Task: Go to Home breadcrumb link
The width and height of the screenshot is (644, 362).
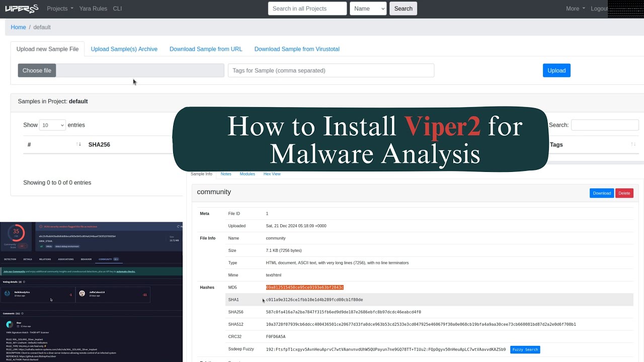Action: (18, 27)
